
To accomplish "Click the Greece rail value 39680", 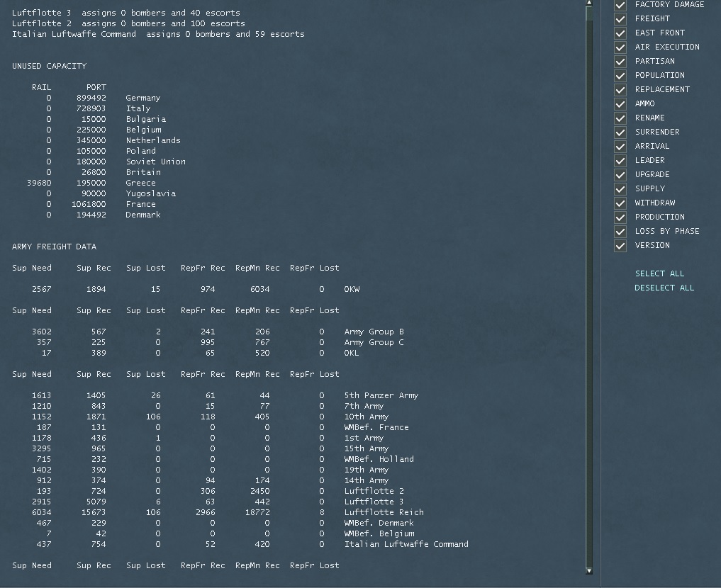I will 39,183.
